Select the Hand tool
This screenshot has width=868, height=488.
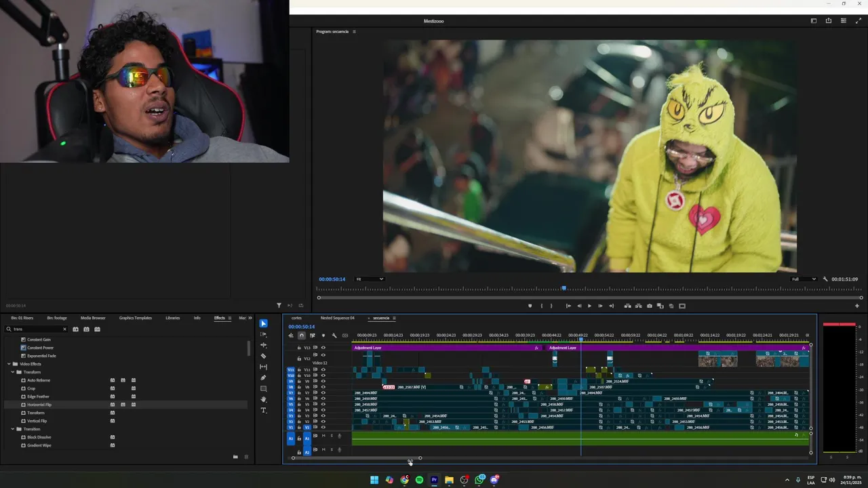(263, 399)
